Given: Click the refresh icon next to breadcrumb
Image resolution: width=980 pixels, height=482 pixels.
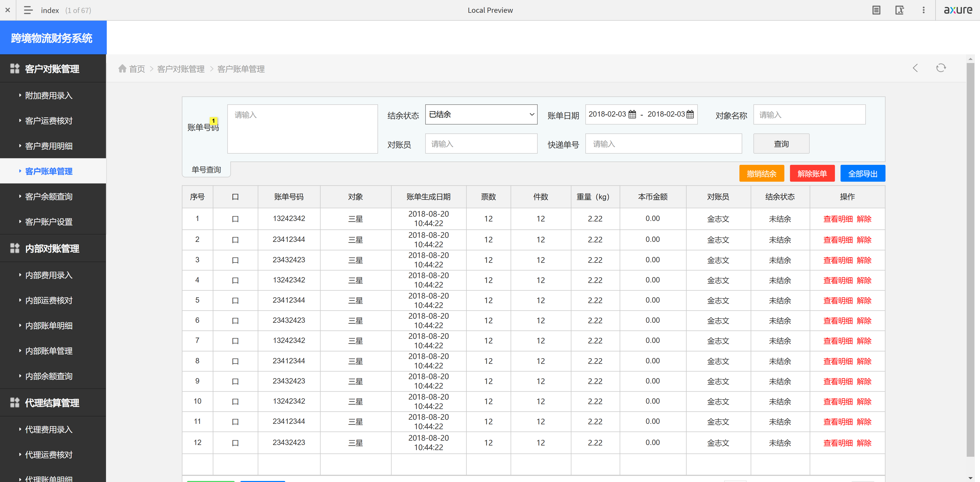Looking at the screenshot, I should (x=941, y=68).
